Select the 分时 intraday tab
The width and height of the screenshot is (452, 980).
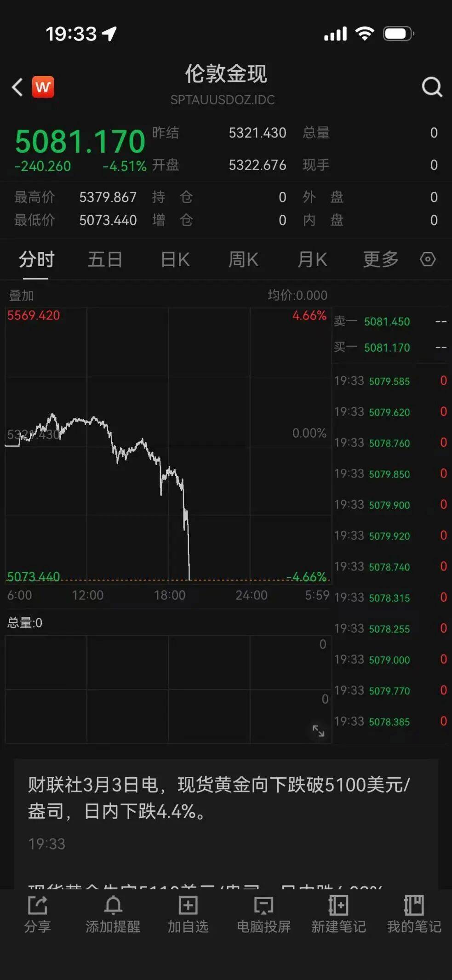point(36,260)
